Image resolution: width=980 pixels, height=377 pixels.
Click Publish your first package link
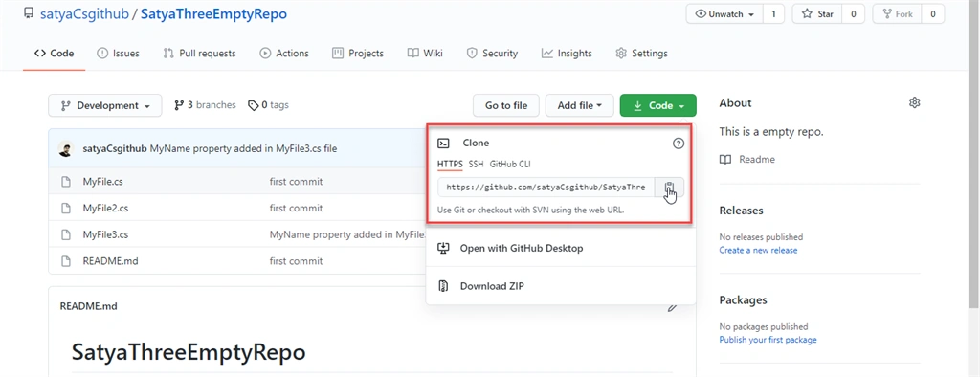point(768,340)
